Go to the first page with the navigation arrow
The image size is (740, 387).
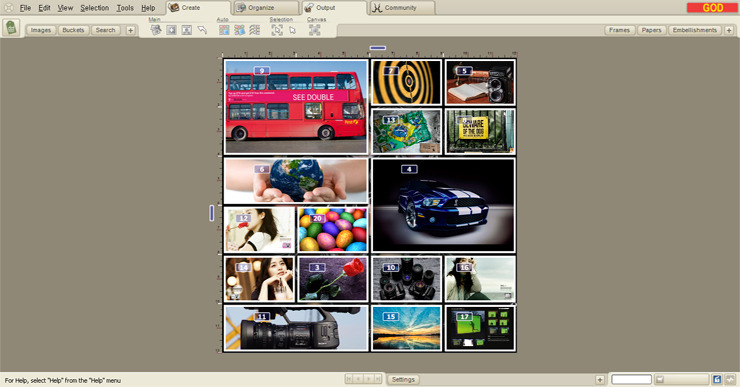pyautogui.click(x=349, y=379)
